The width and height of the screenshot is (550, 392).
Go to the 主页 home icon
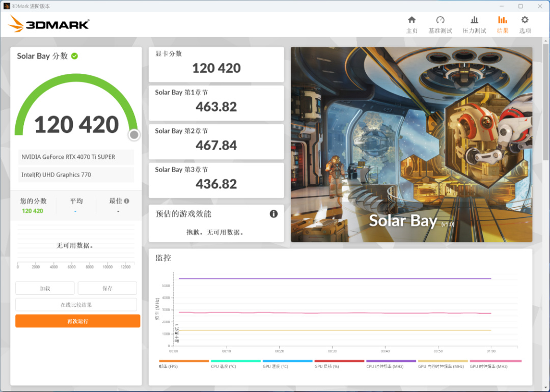click(412, 20)
